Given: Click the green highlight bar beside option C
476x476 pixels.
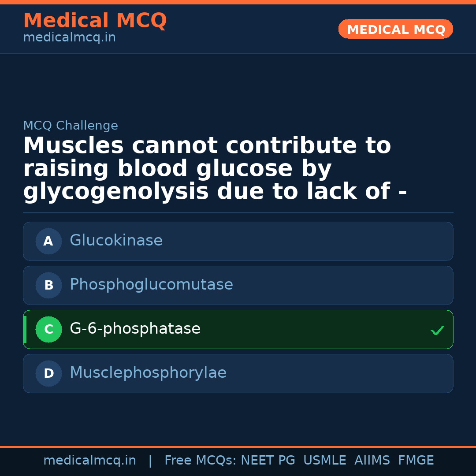Looking at the screenshot, I should 24,329.
